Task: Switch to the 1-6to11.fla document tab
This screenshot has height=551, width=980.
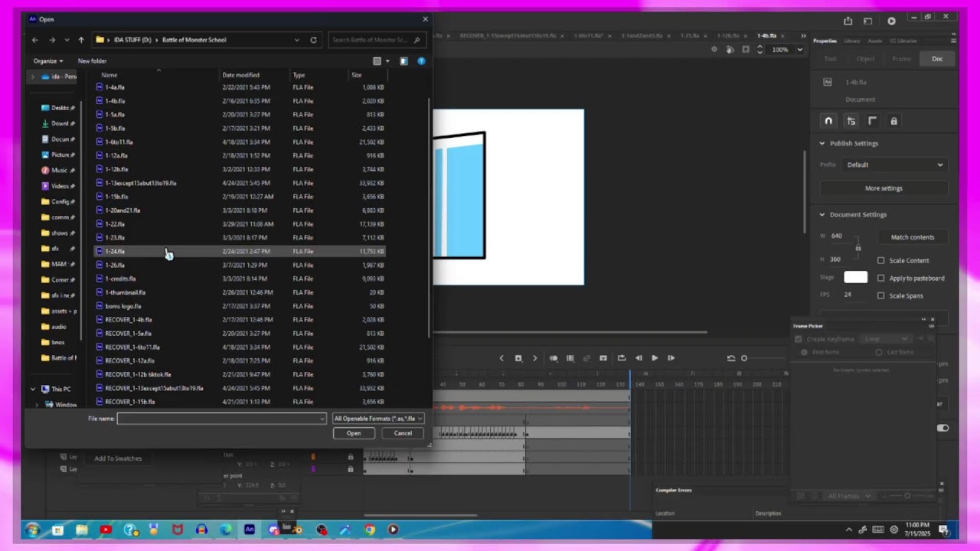Action: point(590,36)
